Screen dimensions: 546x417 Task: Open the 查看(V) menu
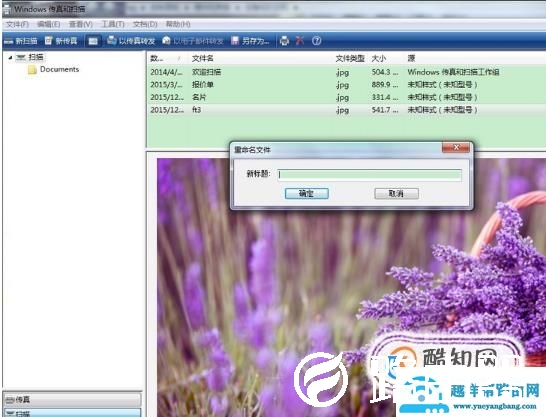81,24
